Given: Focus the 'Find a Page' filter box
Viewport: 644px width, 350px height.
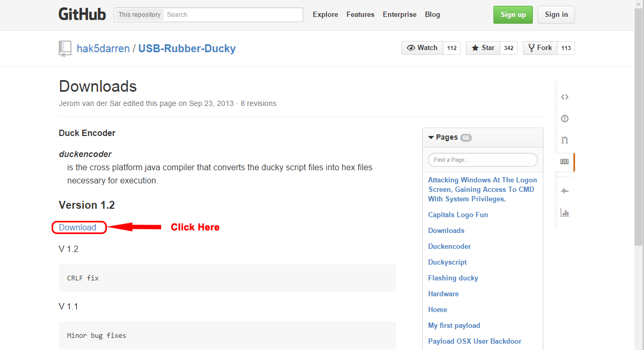Looking at the screenshot, I should click(483, 160).
